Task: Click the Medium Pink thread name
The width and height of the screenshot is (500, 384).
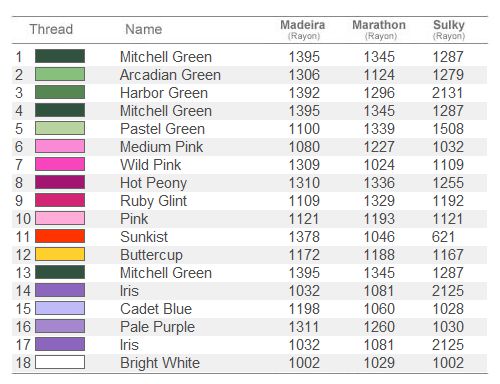Action: (162, 147)
